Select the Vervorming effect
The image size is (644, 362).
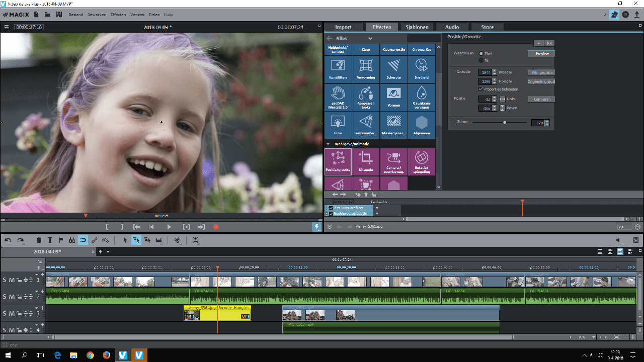pyautogui.click(x=366, y=69)
